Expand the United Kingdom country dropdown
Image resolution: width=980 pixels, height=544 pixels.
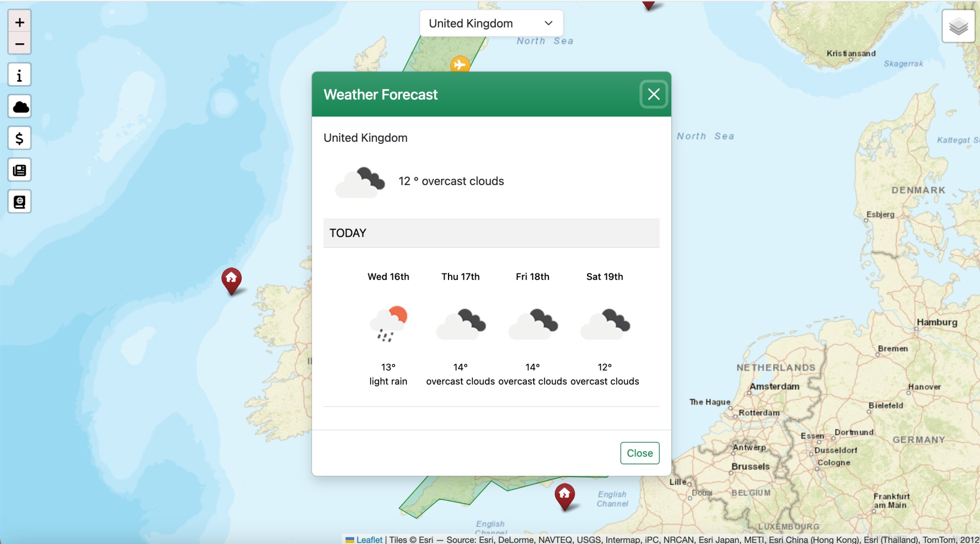(491, 23)
